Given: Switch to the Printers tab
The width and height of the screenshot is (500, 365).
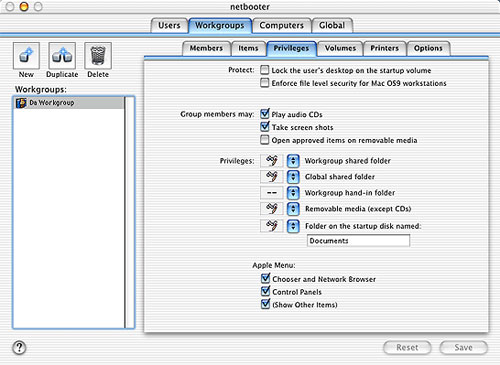Looking at the screenshot, I should pos(385,48).
